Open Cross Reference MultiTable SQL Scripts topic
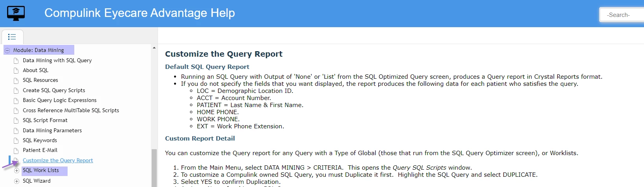 coord(71,110)
